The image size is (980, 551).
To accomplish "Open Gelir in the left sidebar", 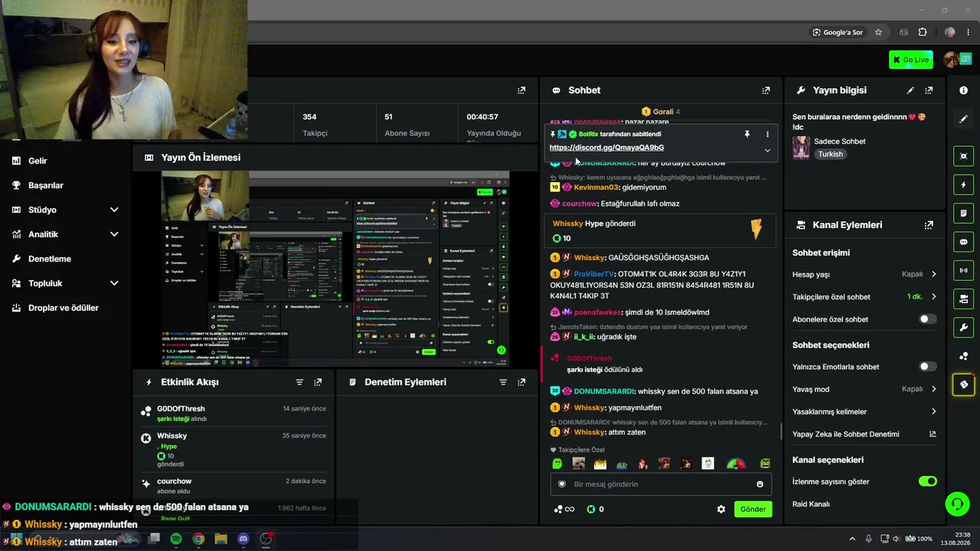I will [38, 161].
